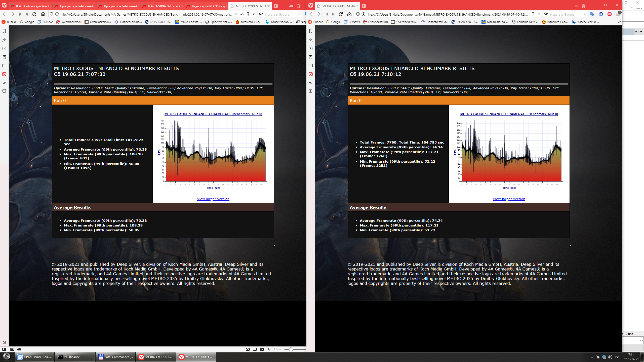Screen dimensions: 644x362
Task: Click the left window address bar
Action: pyautogui.click(x=146, y=14)
